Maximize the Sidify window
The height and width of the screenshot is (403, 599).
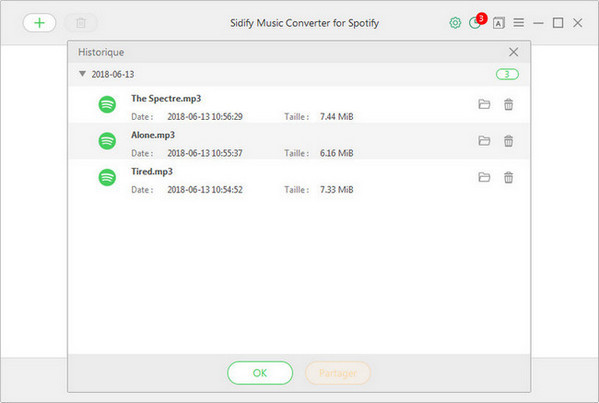[558, 23]
